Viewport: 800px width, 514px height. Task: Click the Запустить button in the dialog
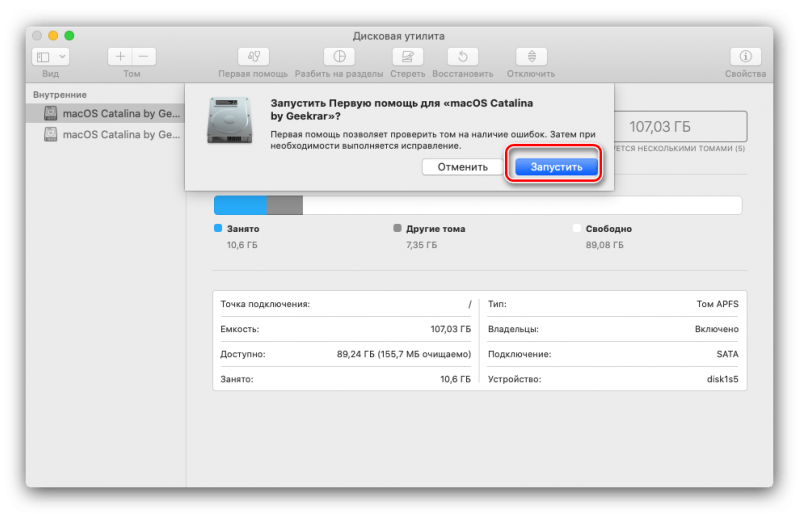point(556,166)
